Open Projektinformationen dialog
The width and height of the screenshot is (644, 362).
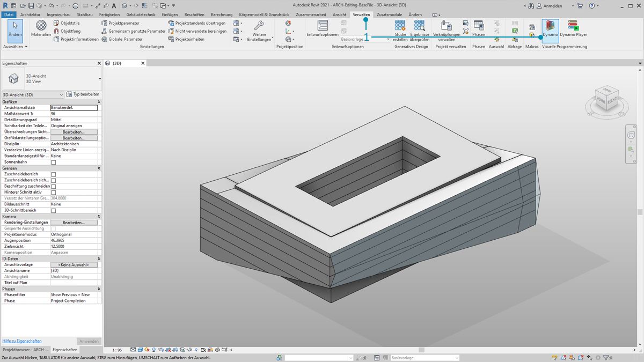(x=76, y=39)
